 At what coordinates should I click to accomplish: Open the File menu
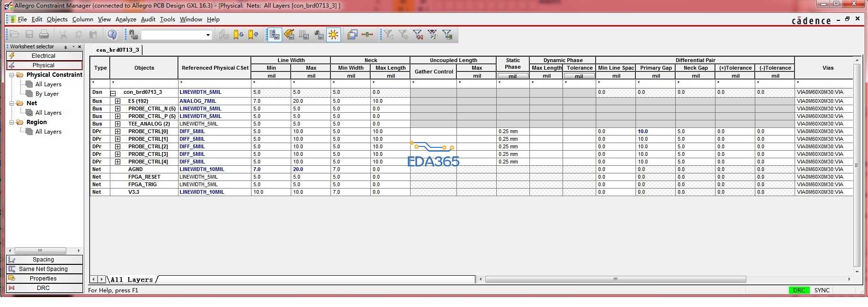pyautogui.click(x=22, y=19)
